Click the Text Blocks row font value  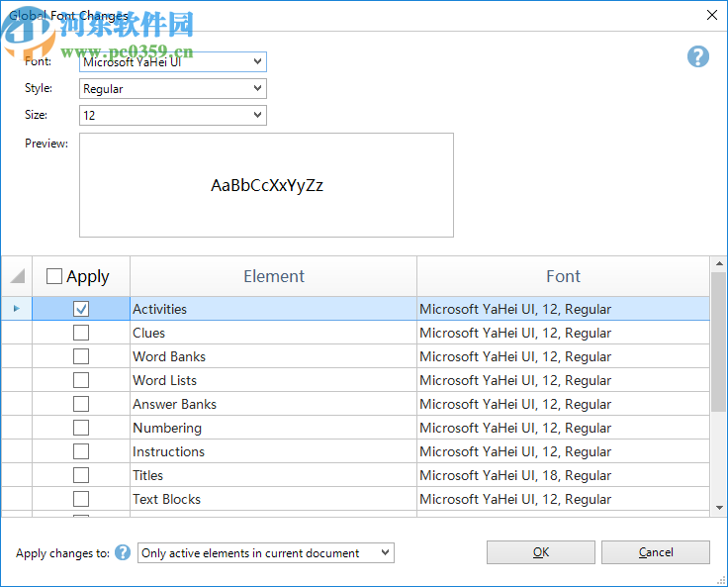coord(563,499)
